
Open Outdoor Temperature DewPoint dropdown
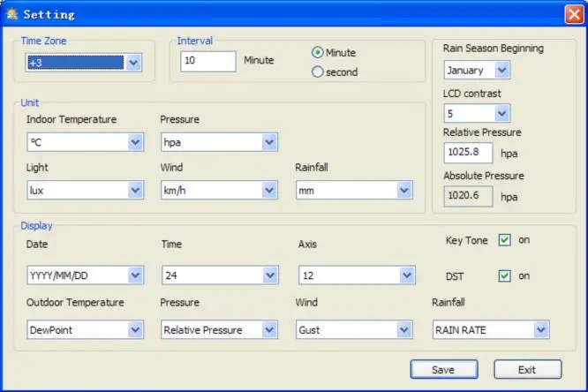[x=86, y=329]
